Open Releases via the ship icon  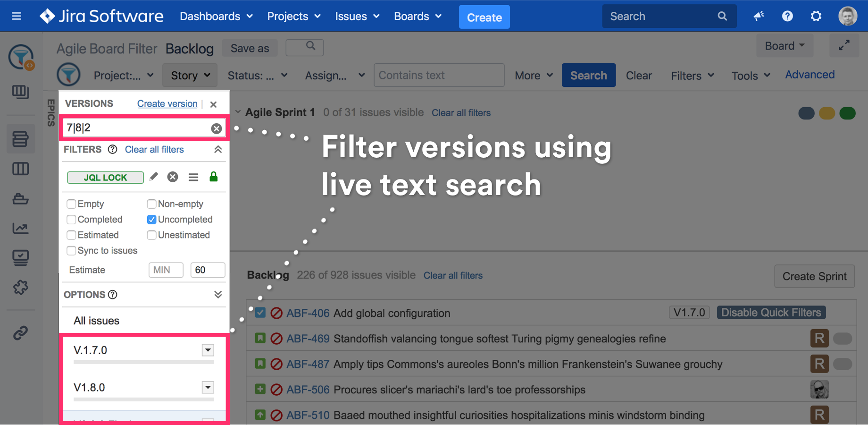tap(21, 198)
